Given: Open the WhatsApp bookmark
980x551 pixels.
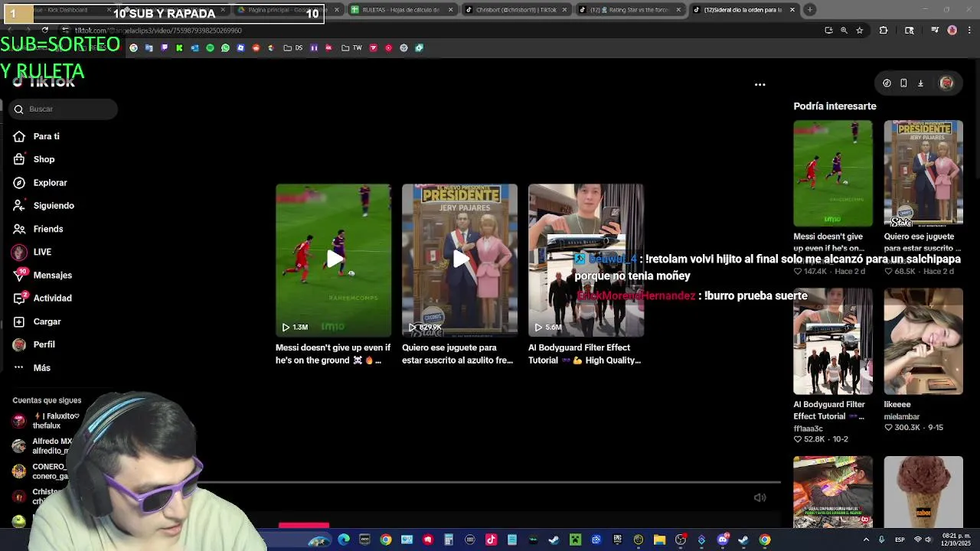Looking at the screenshot, I should [x=225, y=47].
